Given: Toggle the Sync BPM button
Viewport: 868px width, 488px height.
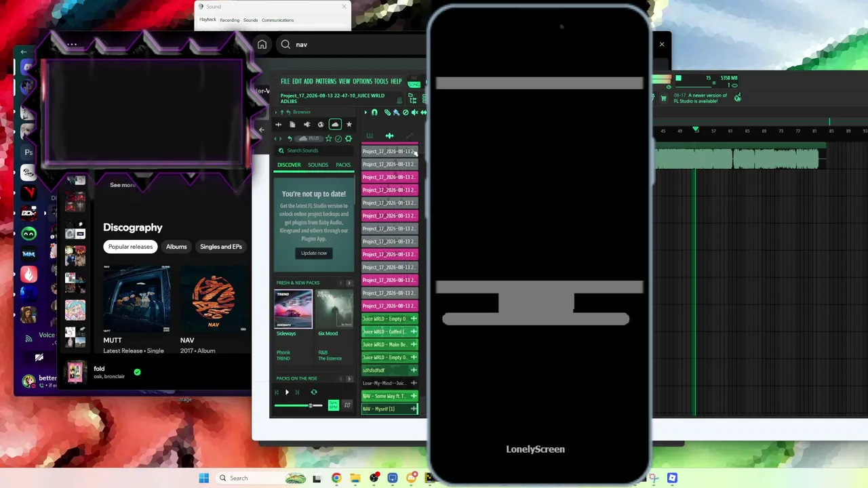Looking at the screenshot, I should [333, 405].
